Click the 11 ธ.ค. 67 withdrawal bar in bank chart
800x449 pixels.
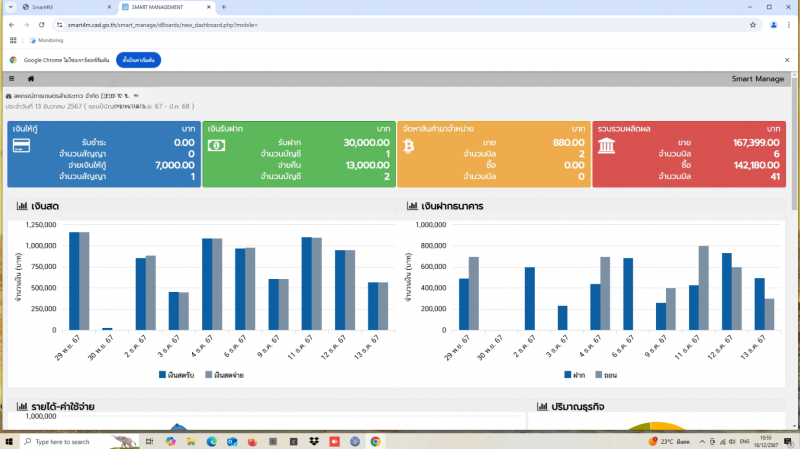tap(704, 288)
